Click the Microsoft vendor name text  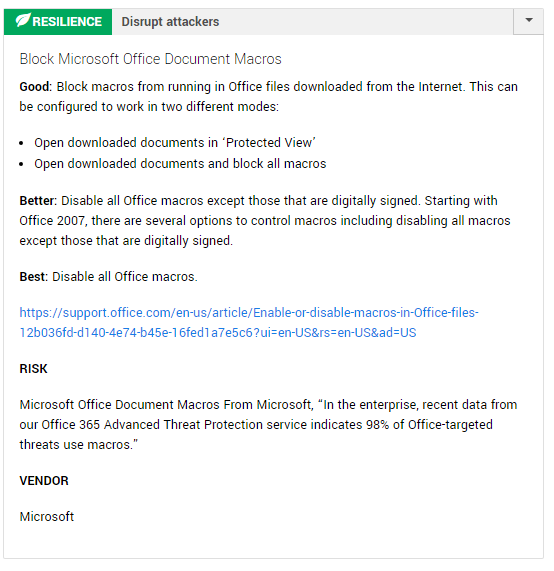pyautogui.click(x=47, y=517)
